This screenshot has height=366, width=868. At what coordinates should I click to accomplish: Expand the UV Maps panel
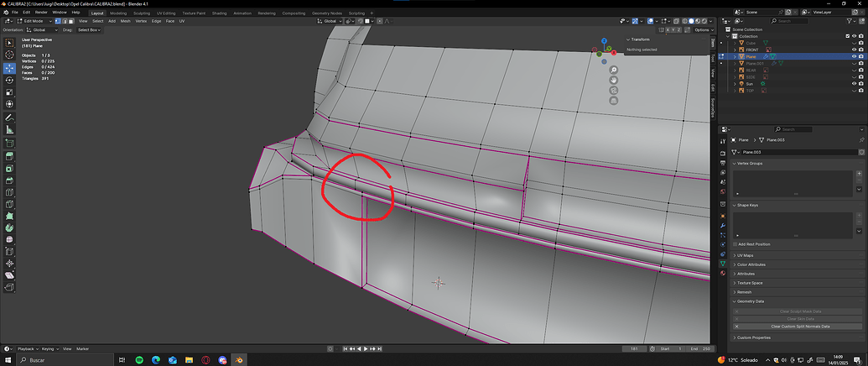746,255
